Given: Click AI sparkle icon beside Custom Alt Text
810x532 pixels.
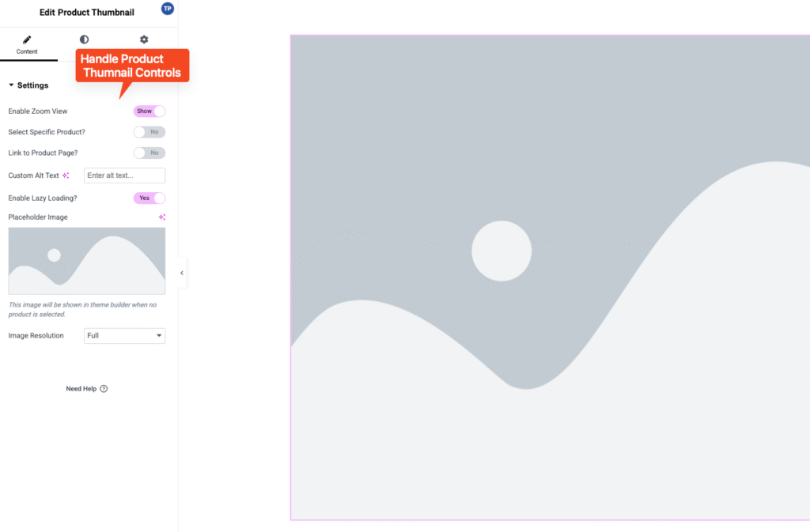Looking at the screenshot, I should [x=66, y=175].
